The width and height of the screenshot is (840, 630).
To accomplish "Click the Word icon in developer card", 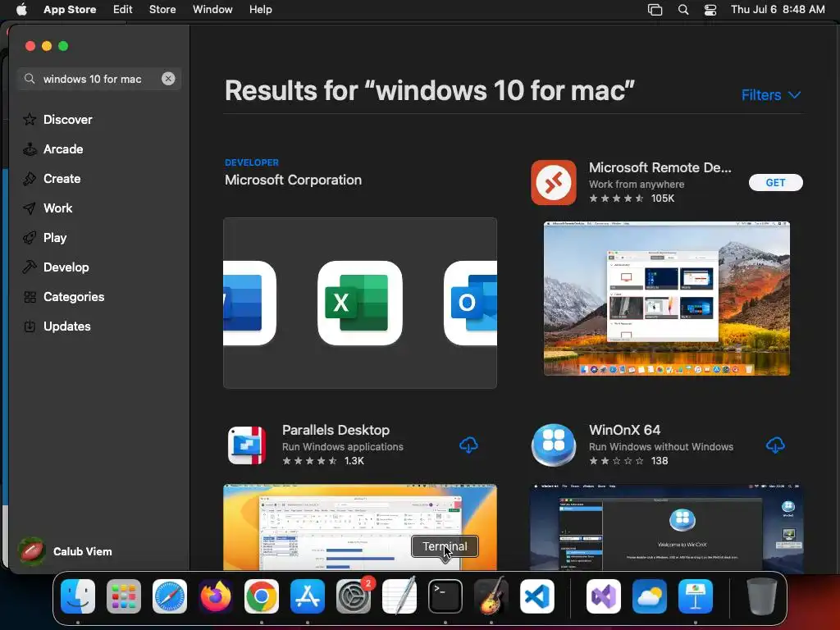I will pyautogui.click(x=249, y=304).
